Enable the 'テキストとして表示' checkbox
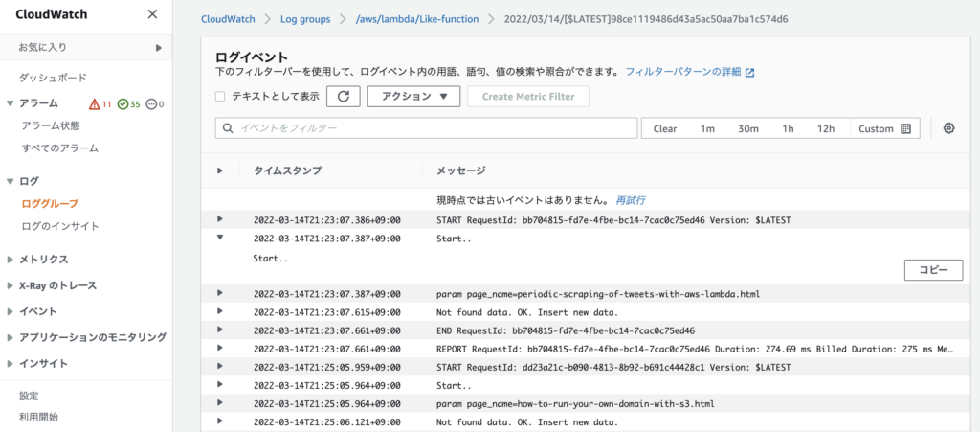 pos(219,97)
